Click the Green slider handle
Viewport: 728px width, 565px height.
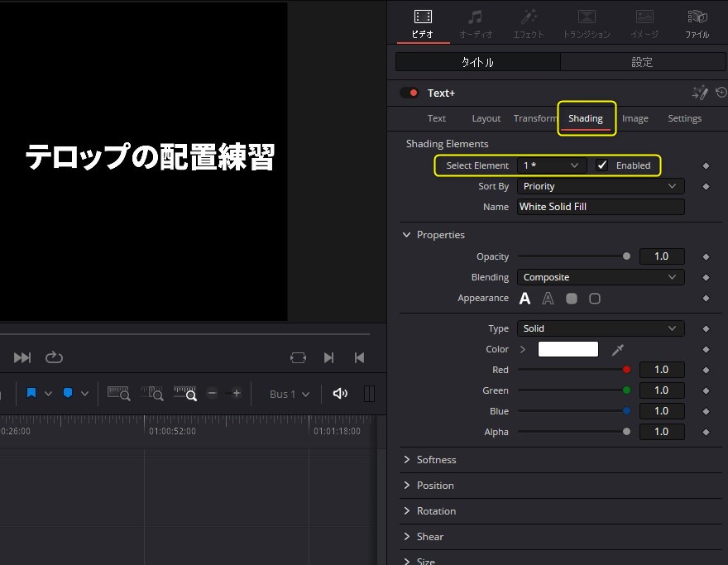coord(626,390)
